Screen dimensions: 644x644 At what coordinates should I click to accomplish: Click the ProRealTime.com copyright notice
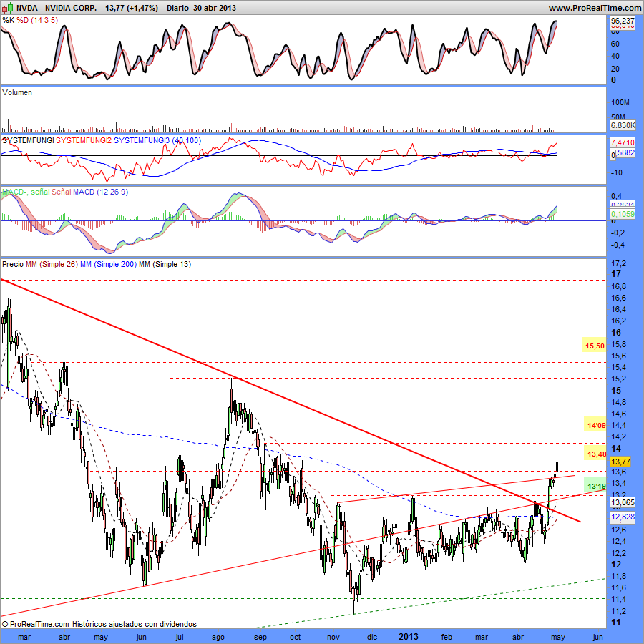pos(99,624)
